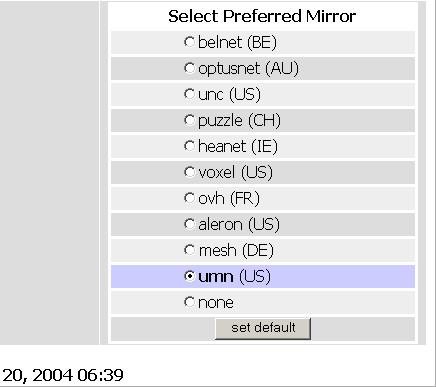Viewport: 436px width, 387px height.
Task: Click the highlighted umn (US) label text
Action: coord(234,276)
